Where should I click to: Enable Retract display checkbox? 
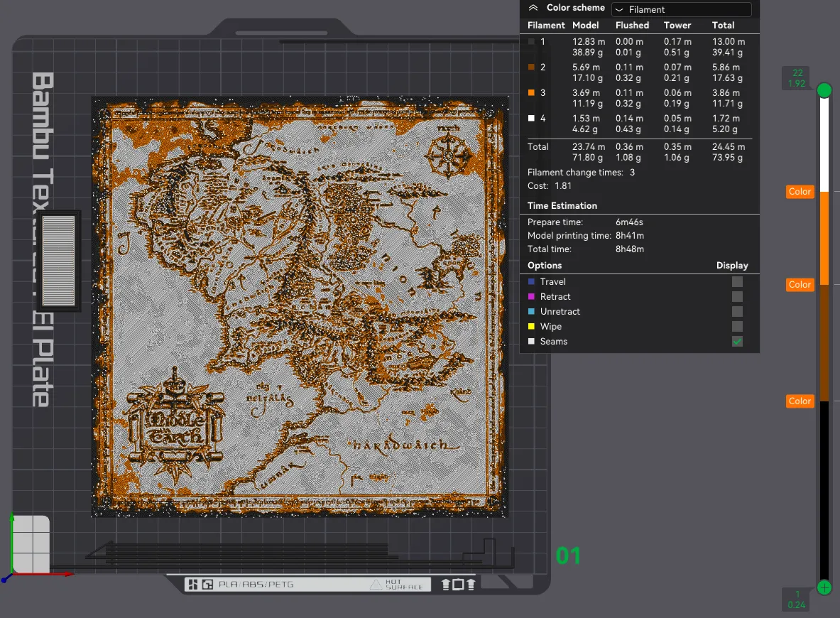coord(738,297)
